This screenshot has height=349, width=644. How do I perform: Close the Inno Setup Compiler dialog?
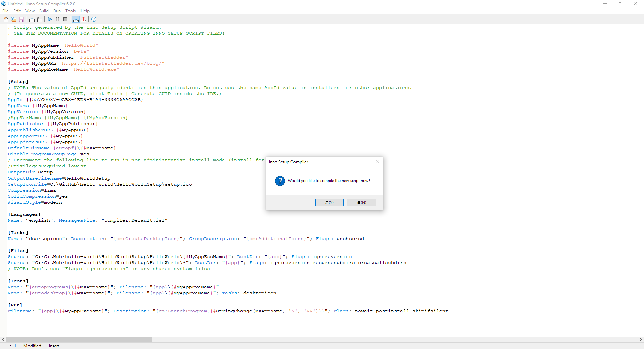378,162
